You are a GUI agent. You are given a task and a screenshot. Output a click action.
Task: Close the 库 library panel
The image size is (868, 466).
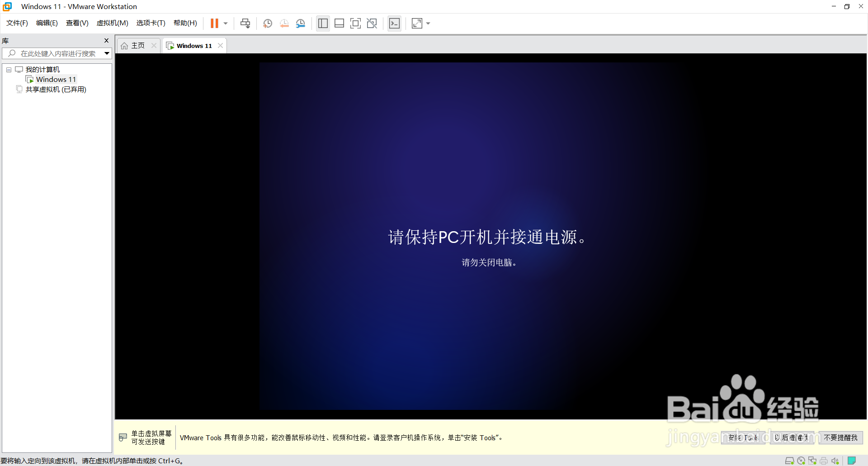click(107, 41)
